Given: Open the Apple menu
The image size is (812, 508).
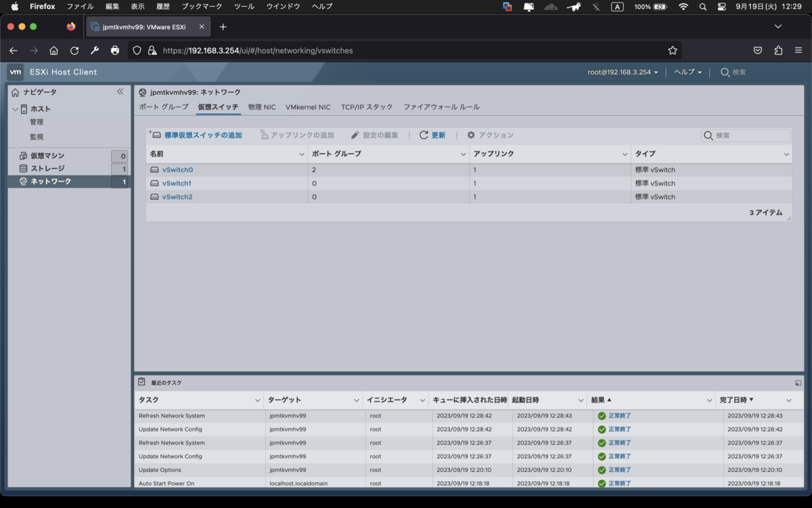Looking at the screenshot, I should pos(14,7).
